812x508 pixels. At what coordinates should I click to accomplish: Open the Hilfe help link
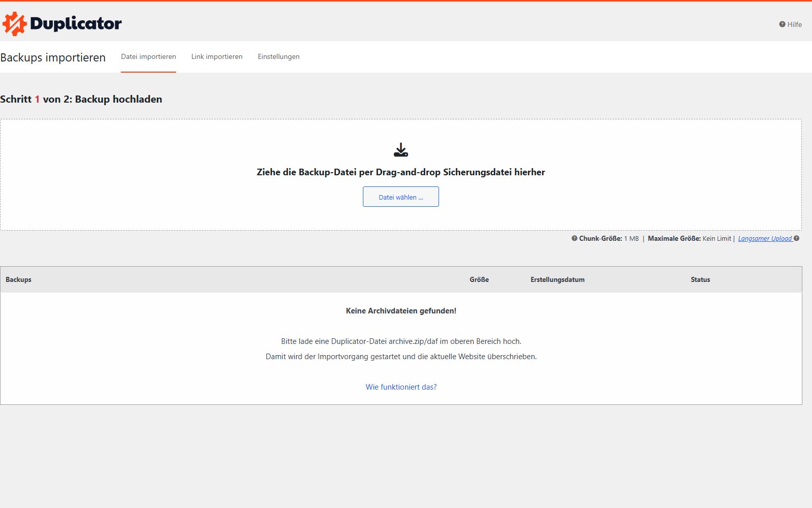pyautogui.click(x=791, y=24)
